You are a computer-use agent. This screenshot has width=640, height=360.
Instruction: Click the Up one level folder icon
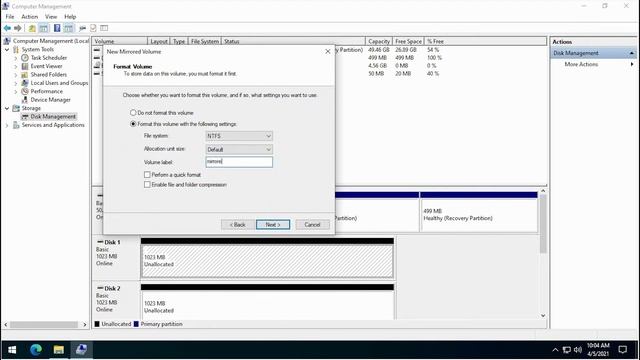pos(32,28)
